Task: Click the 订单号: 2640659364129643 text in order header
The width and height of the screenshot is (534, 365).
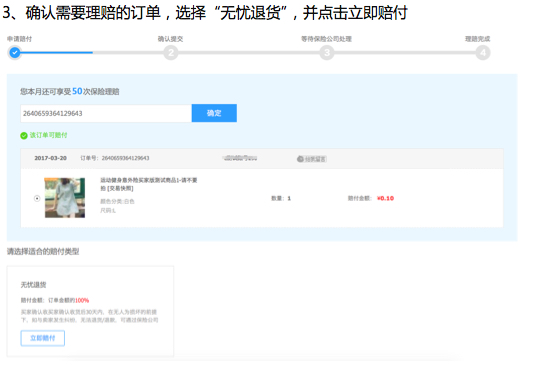Action: 115,158
